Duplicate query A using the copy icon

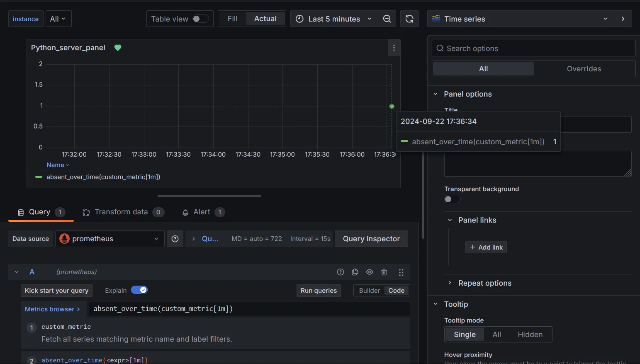pyautogui.click(x=355, y=272)
